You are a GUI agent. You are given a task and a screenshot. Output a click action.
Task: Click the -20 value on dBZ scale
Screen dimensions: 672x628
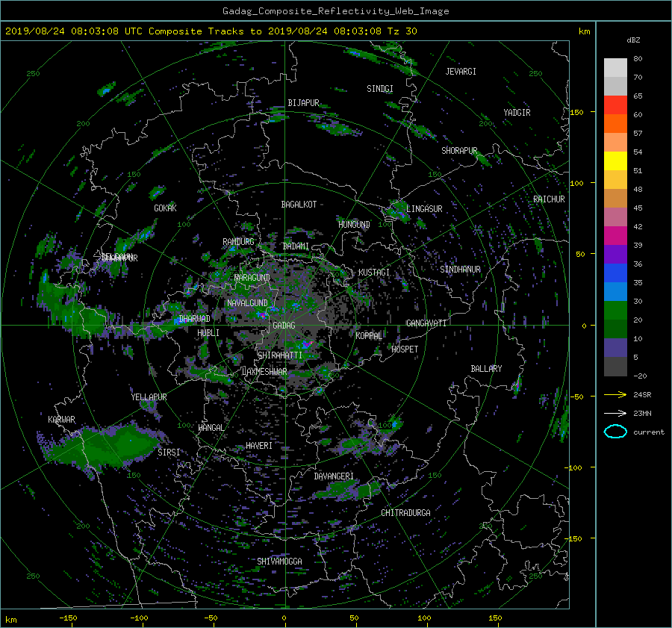tap(640, 376)
